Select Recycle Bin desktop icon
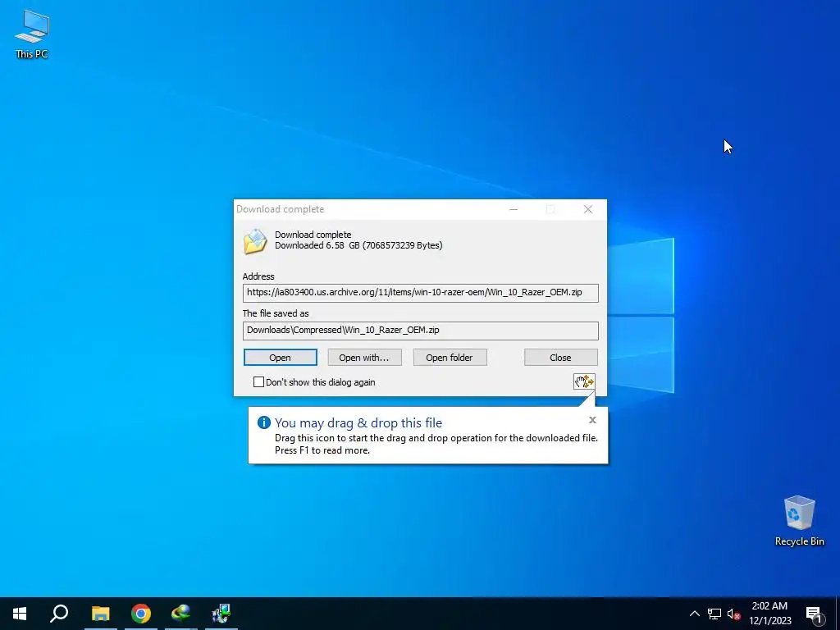The height and width of the screenshot is (630, 840). pos(799,521)
